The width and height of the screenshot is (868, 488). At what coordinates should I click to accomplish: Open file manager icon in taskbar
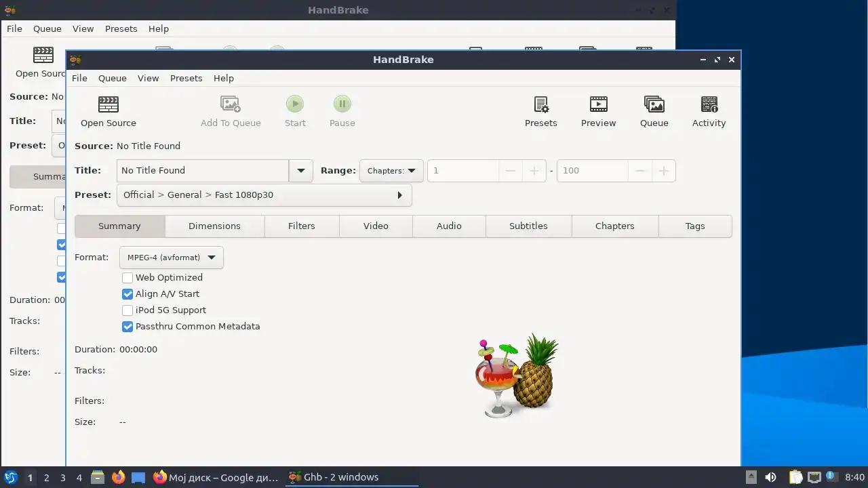point(98,477)
